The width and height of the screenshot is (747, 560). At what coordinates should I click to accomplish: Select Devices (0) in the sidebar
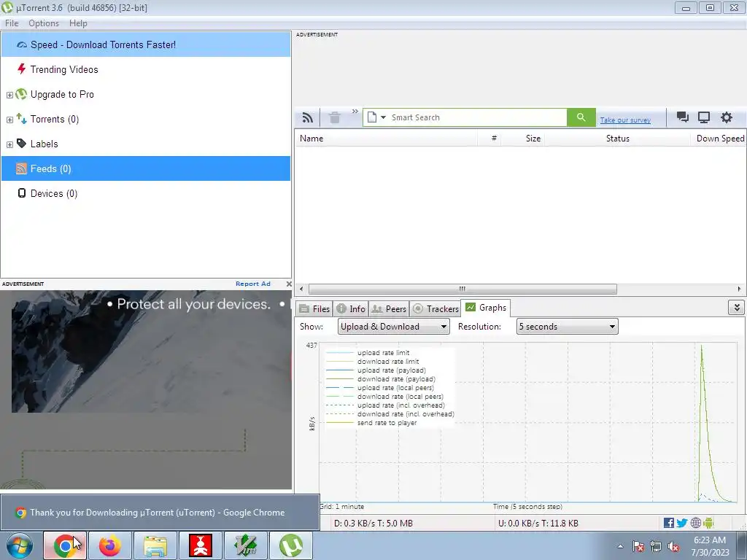[146, 193]
